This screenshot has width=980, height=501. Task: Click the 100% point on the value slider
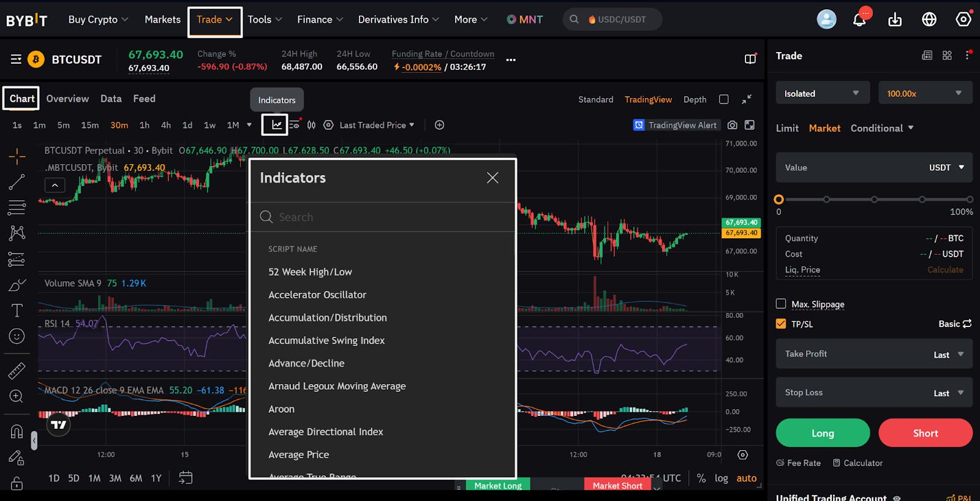pos(970,199)
